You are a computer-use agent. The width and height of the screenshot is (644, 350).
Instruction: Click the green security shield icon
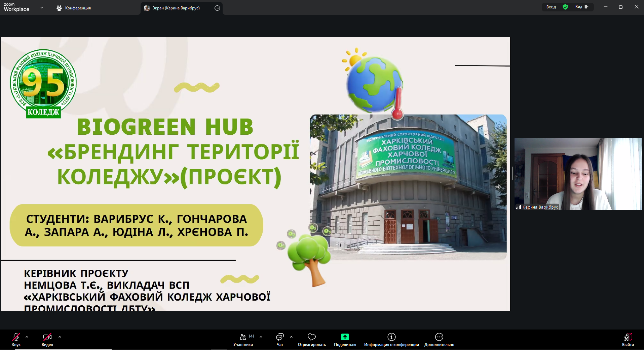(x=565, y=7)
